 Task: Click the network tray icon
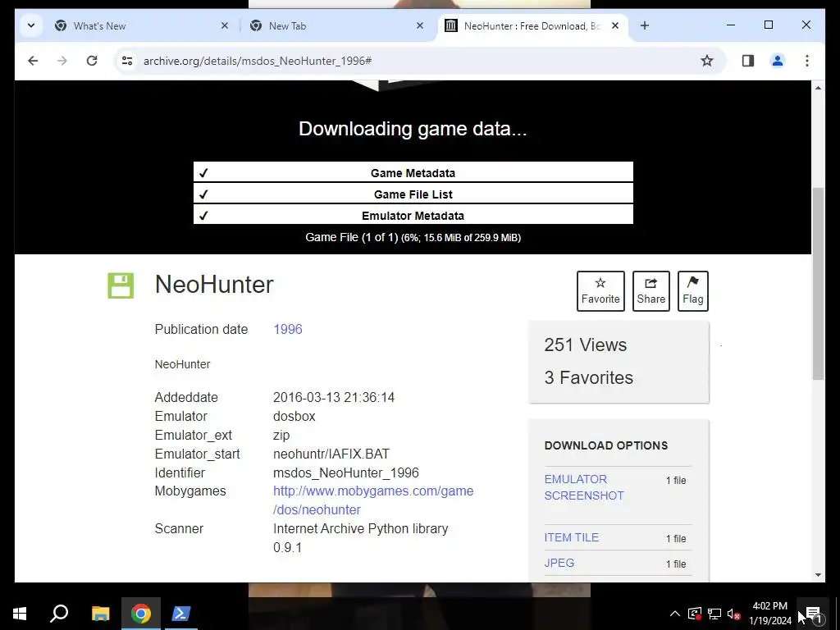pos(714,614)
